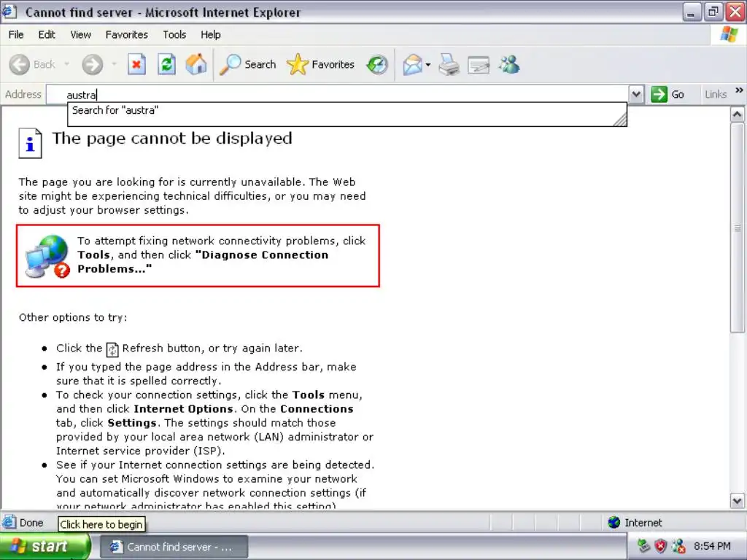Click the red security shield tray icon
The width and height of the screenshot is (747, 560).
tap(660, 546)
